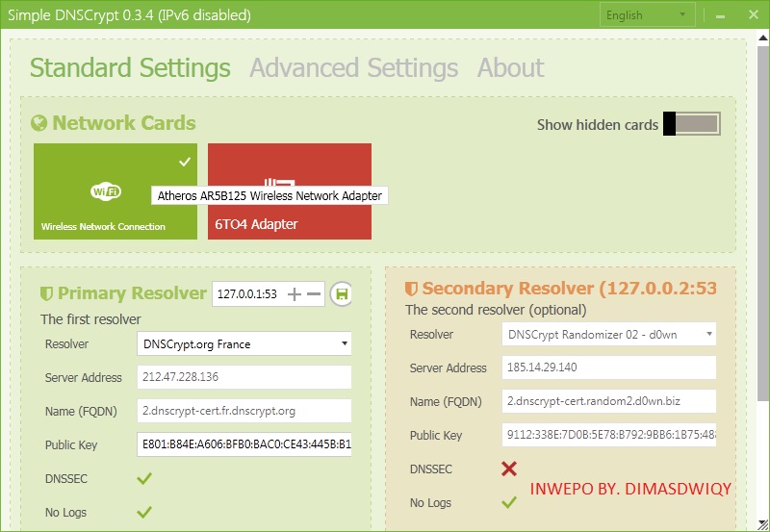Open the language dropdown showing English
This screenshot has width=770, height=532.
(647, 15)
